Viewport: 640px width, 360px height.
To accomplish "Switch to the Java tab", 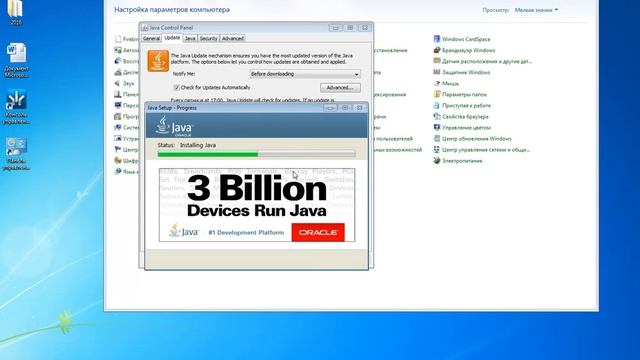I will point(190,38).
